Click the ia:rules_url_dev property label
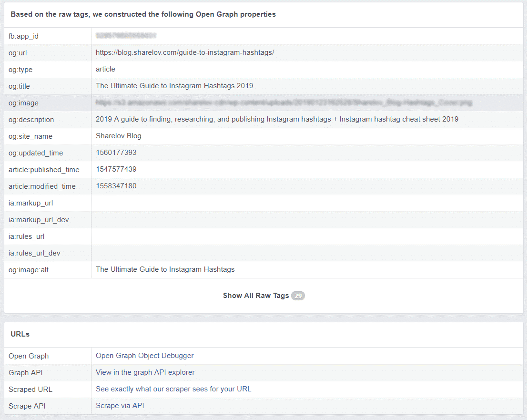This screenshot has height=420, width=527. (34, 253)
